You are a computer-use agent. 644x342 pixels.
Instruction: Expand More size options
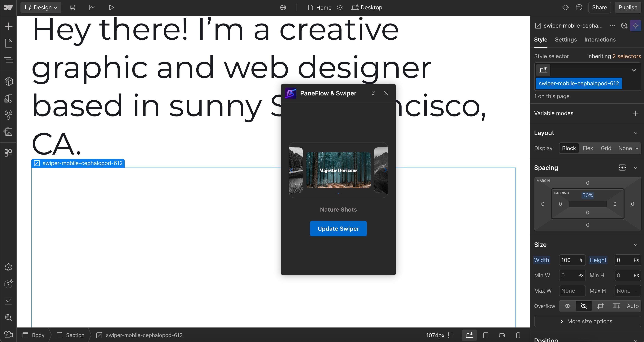tap(587, 321)
